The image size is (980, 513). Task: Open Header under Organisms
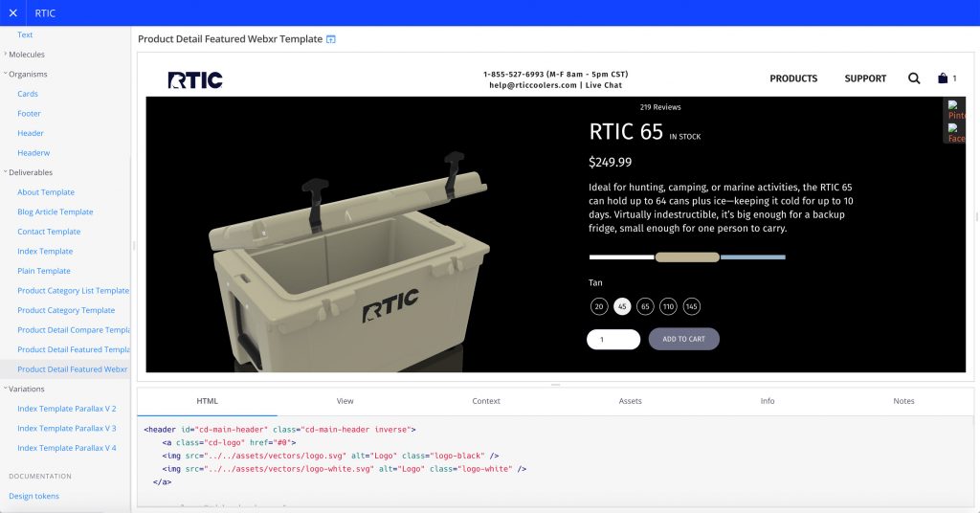pyautogui.click(x=30, y=133)
